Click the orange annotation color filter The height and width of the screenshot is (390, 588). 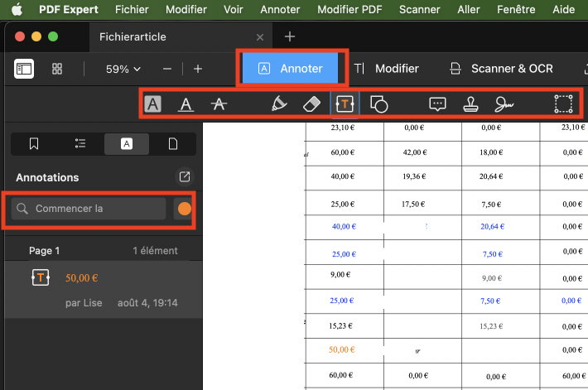point(184,209)
